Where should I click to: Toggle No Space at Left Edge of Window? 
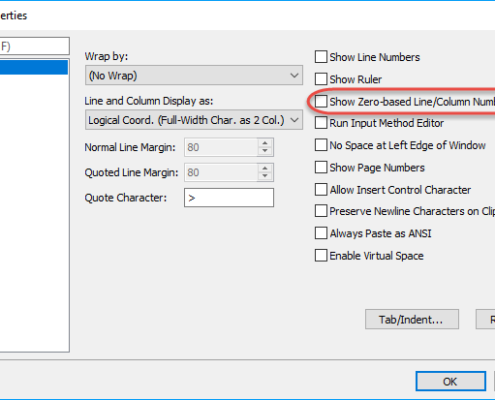[321, 145]
